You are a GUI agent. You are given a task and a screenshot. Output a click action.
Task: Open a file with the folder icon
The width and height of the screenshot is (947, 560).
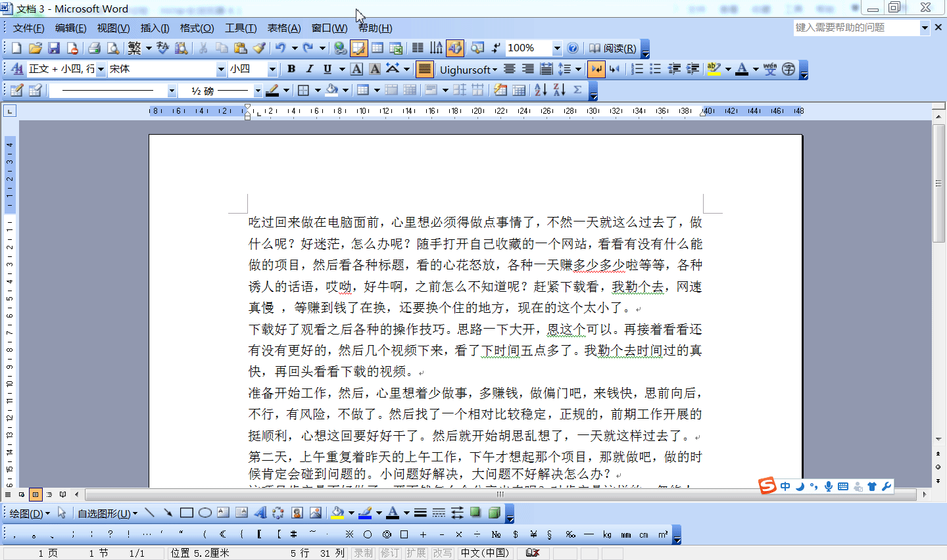point(36,48)
